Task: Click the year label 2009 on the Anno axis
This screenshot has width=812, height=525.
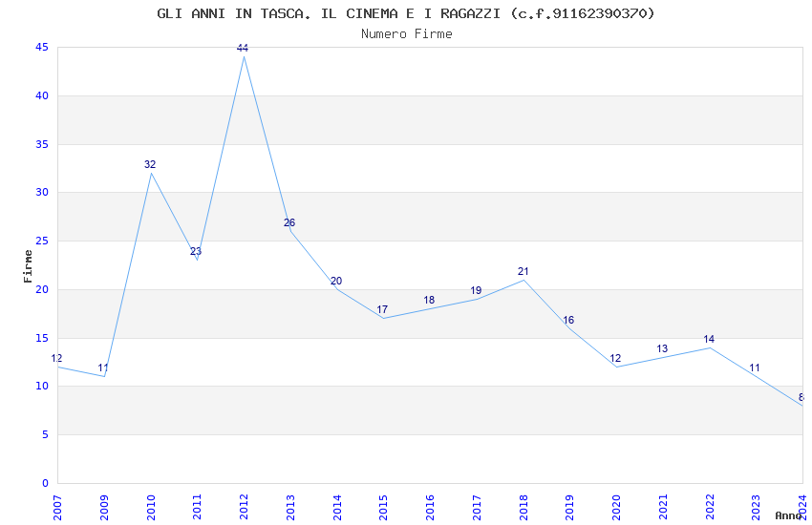Action: click(x=104, y=508)
